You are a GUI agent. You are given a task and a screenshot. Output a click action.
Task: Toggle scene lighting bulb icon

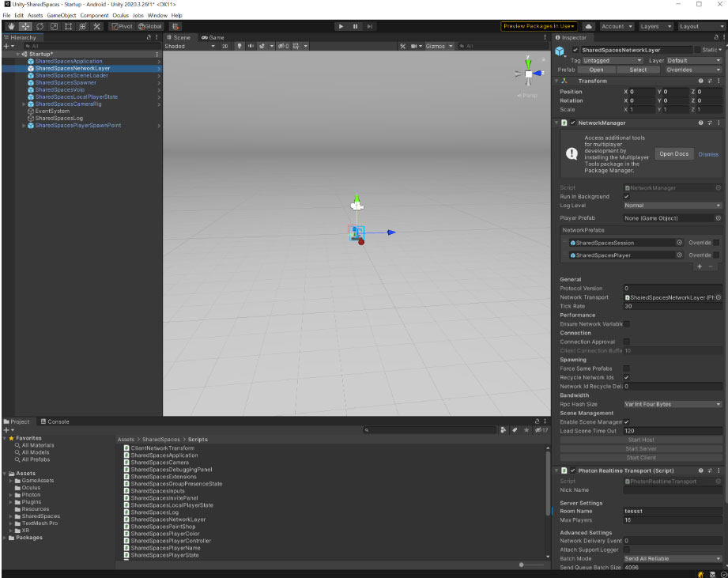coord(239,46)
